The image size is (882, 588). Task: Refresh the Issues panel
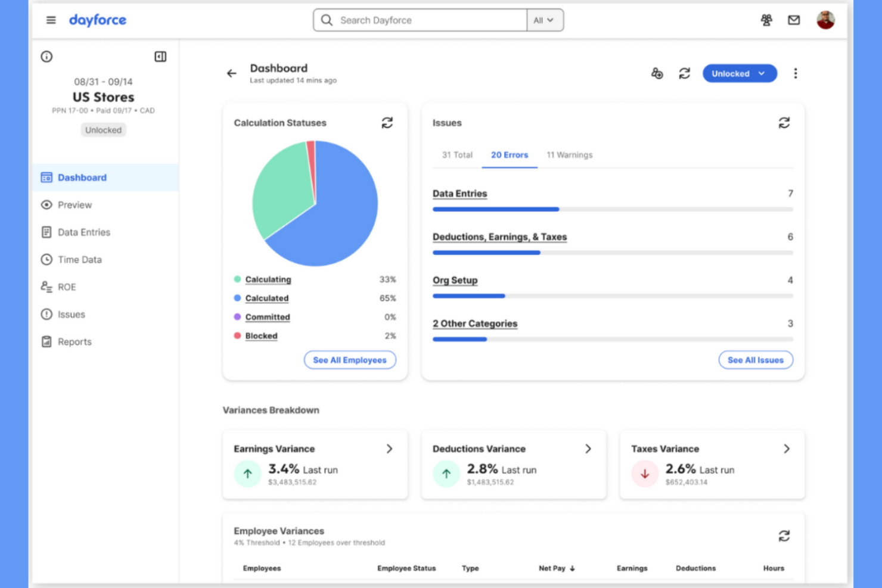tap(784, 123)
